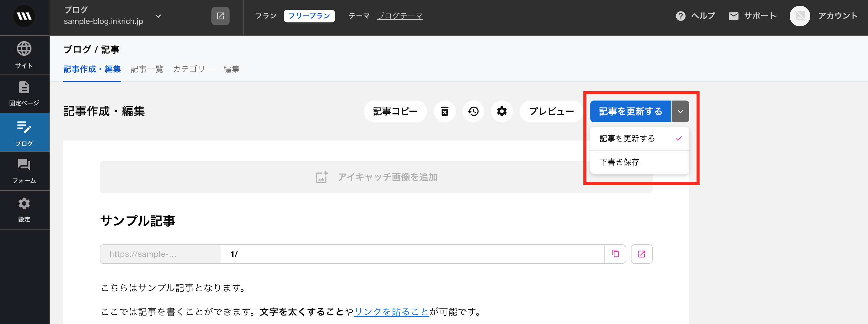Switch to 編集 tab
Image resolution: width=868 pixels, height=324 pixels.
click(231, 69)
